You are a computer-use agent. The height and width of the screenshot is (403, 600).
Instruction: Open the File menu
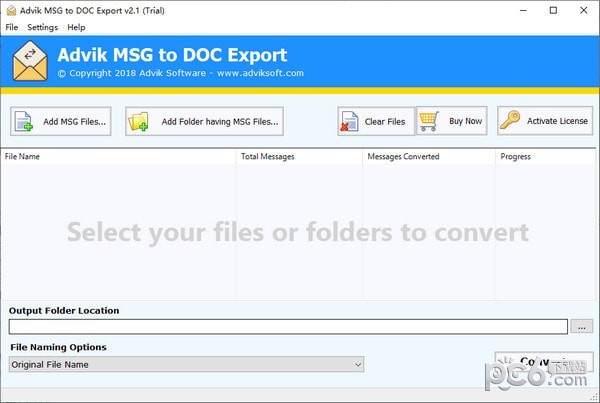tap(11, 27)
